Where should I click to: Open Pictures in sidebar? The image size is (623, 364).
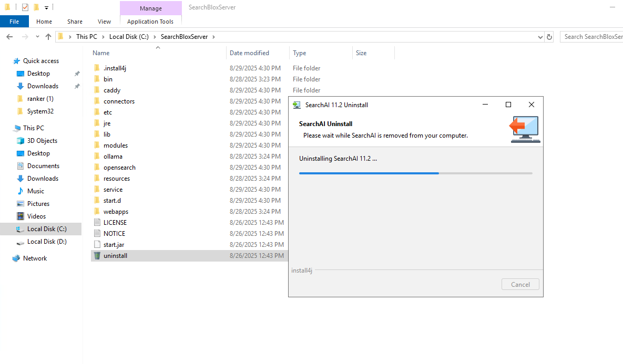pyautogui.click(x=38, y=204)
